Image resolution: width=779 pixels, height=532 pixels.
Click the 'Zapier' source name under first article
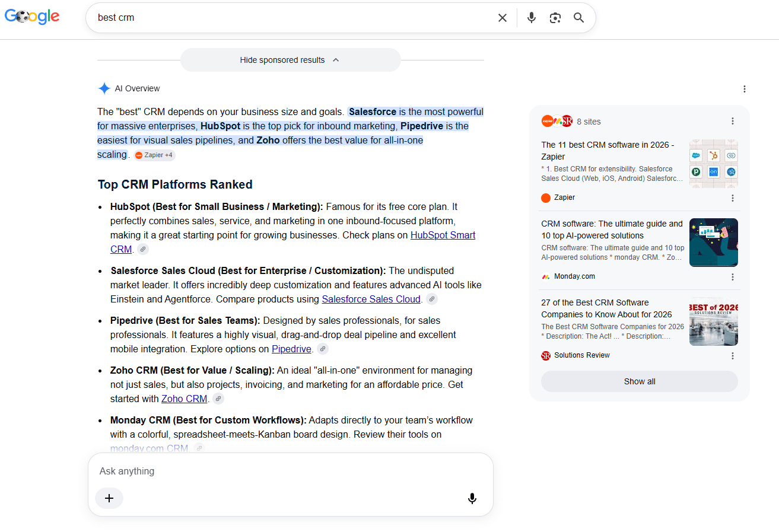(564, 197)
